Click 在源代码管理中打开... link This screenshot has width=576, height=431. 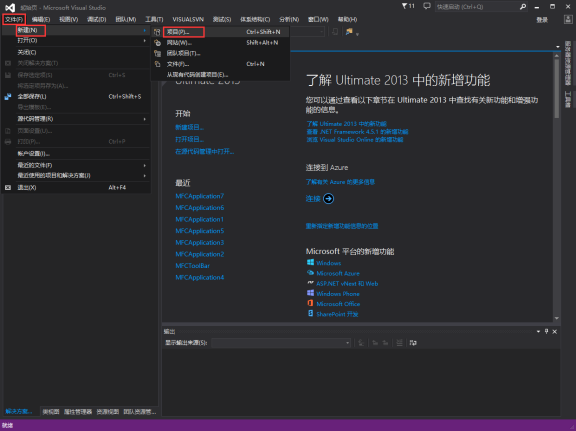(205, 151)
